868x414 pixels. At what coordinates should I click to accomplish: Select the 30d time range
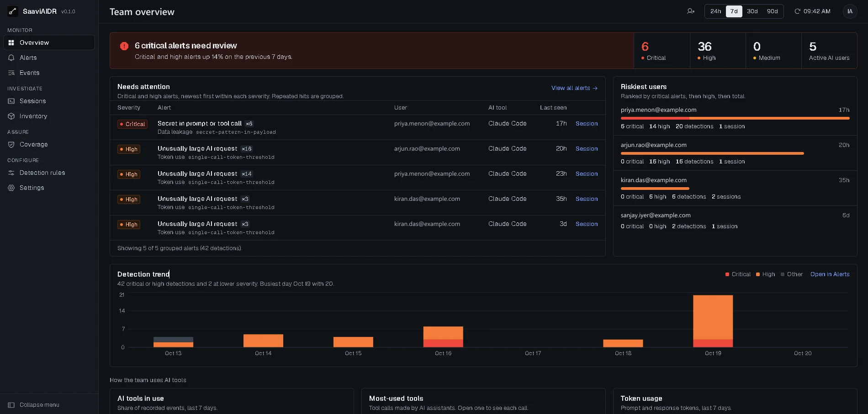[752, 11]
